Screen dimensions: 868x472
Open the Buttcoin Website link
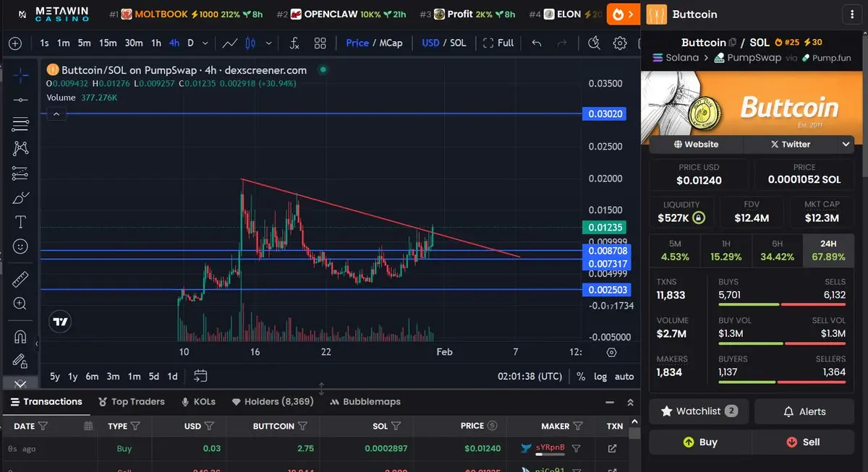[696, 145]
